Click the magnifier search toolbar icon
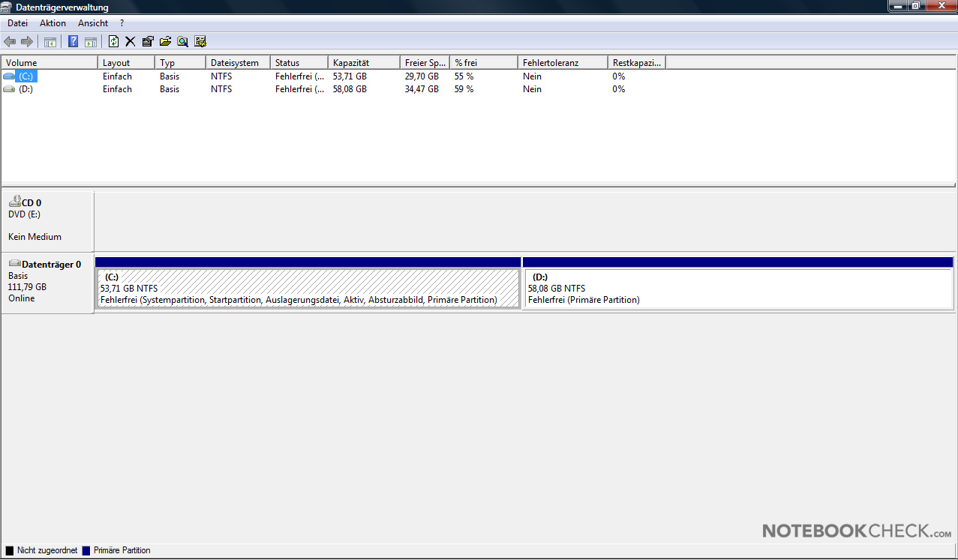This screenshot has width=958, height=560. tap(182, 41)
